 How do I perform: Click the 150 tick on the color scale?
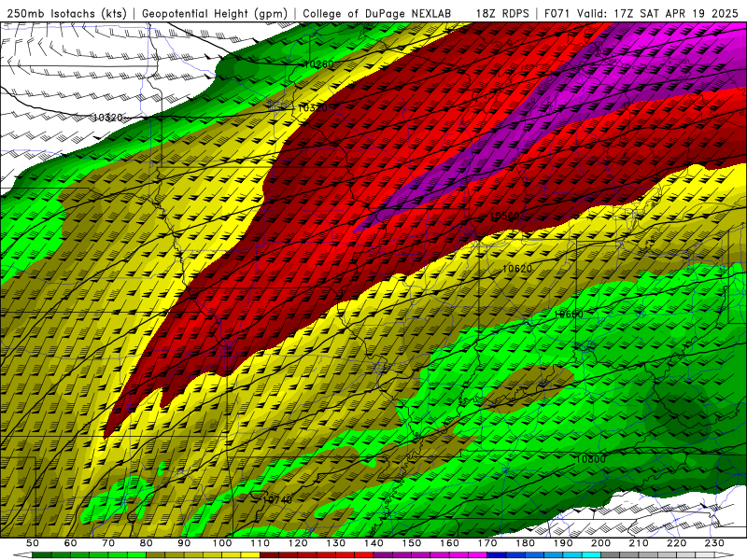(x=412, y=543)
